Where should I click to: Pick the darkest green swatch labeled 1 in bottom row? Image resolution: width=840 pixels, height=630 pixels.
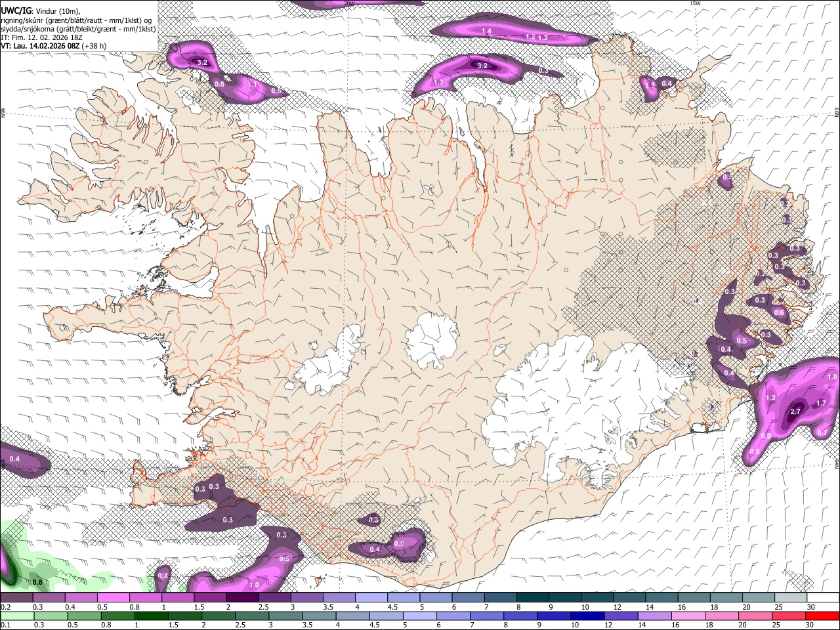click(x=151, y=616)
